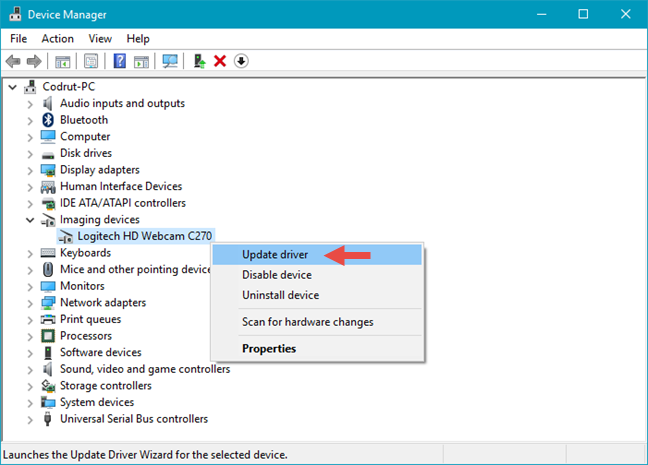
Task: Click the Mice and other pointing devices icon
Action: [48, 269]
